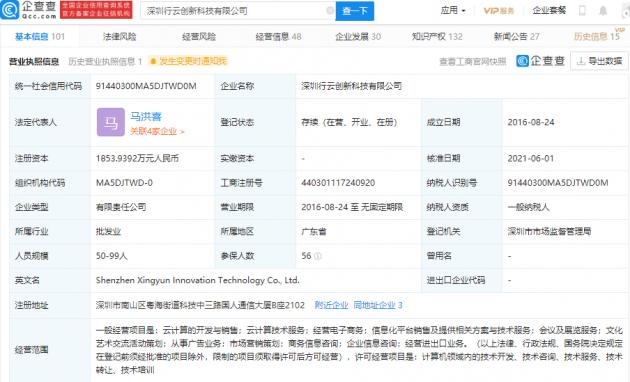
Task: Click the info icon beside 56 insured count
Action: click(x=317, y=256)
